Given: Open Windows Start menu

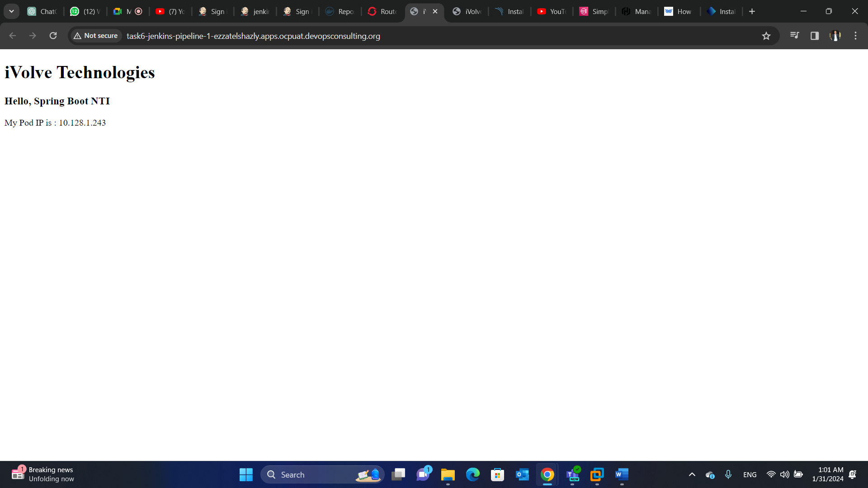Looking at the screenshot, I should coord(246,474).
